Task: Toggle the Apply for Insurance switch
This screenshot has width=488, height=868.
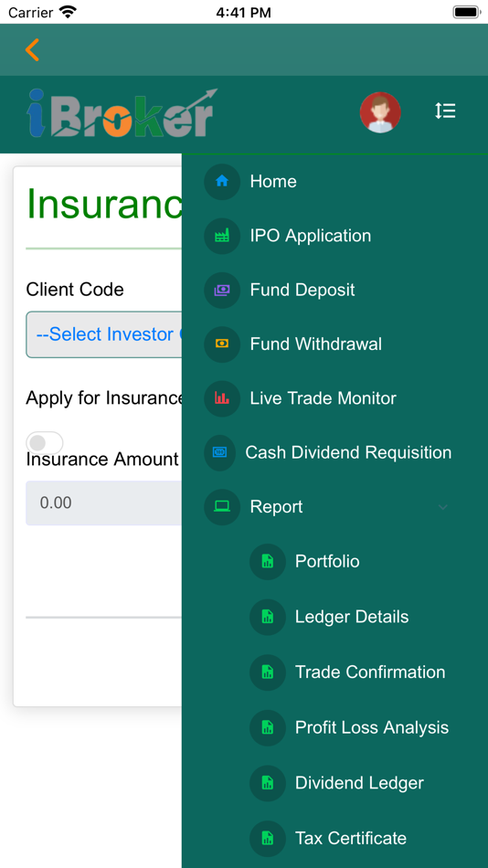Action: point(44,443)
